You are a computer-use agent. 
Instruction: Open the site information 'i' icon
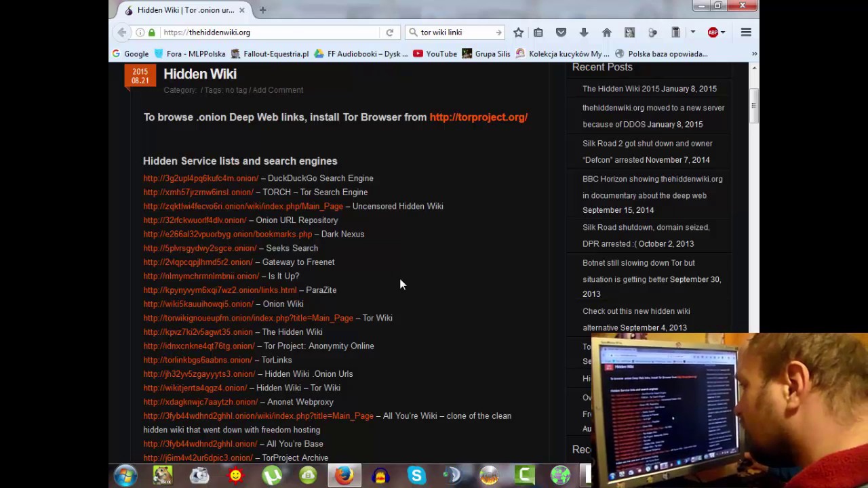tap(140, 33)
